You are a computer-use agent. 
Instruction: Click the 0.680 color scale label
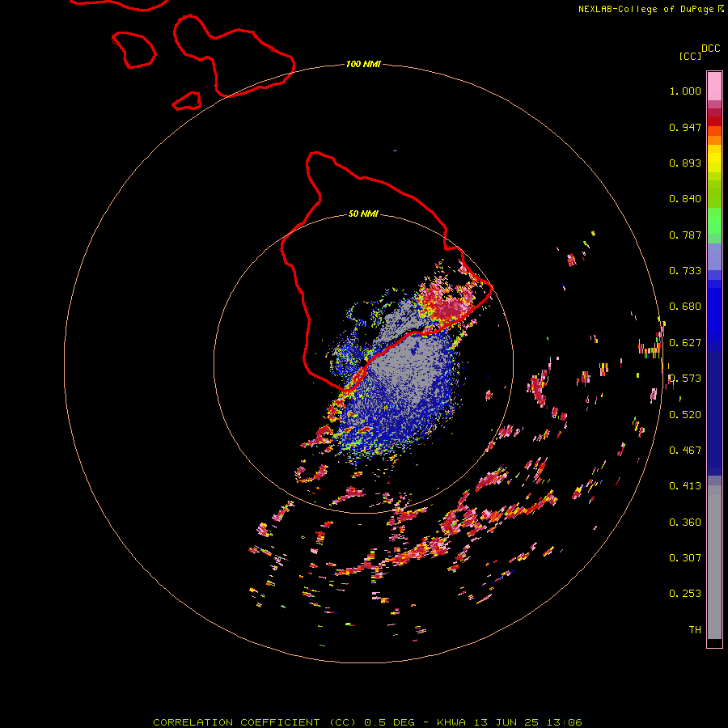pos(685,307)
